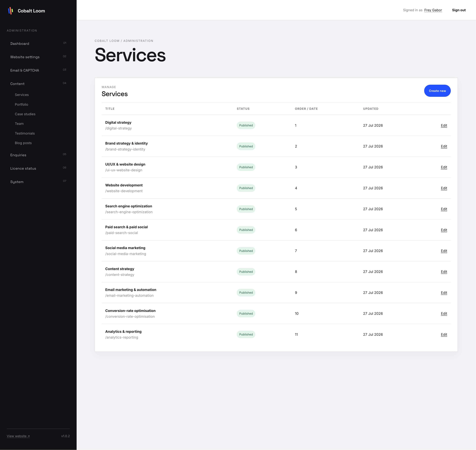Edit the Social media marketing service

coord(444,251)
